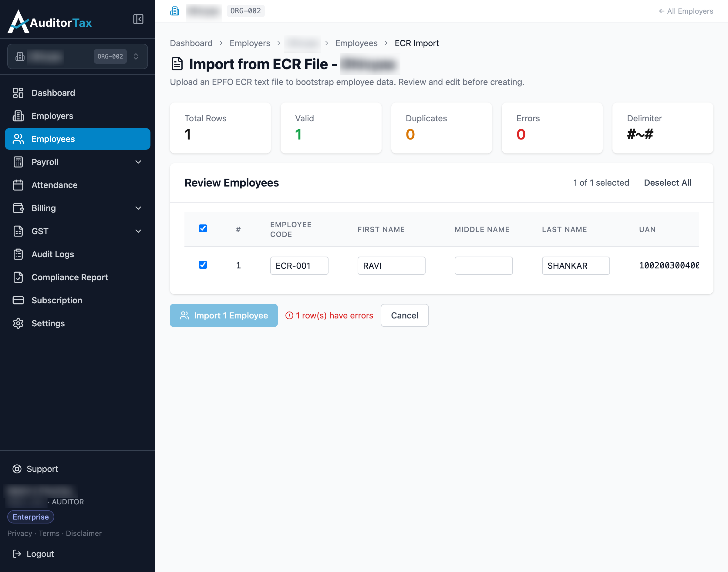Expand the GST submenu chevron
Image resolution: width=728 pixels, height=572 pixels.
coord(138,231)
